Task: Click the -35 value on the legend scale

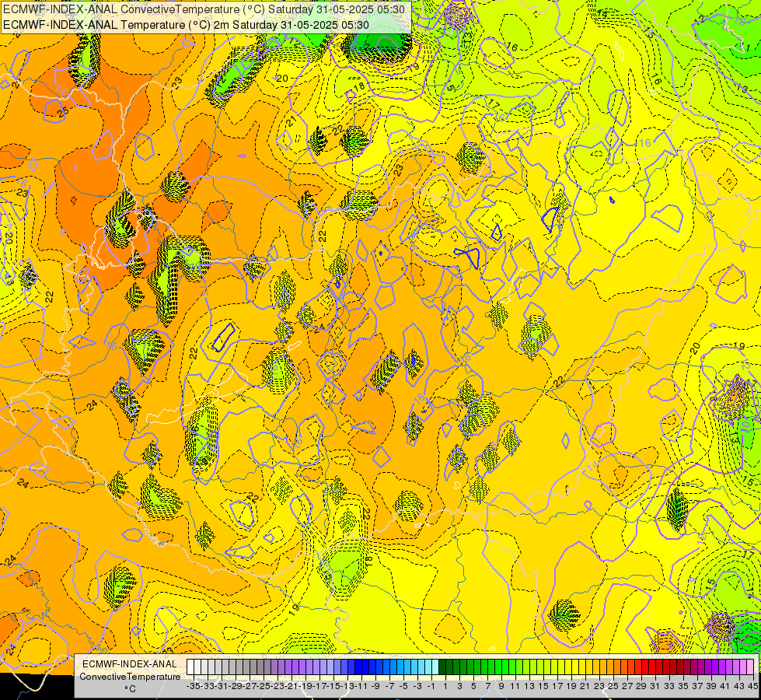Action: tap(193, 686)
